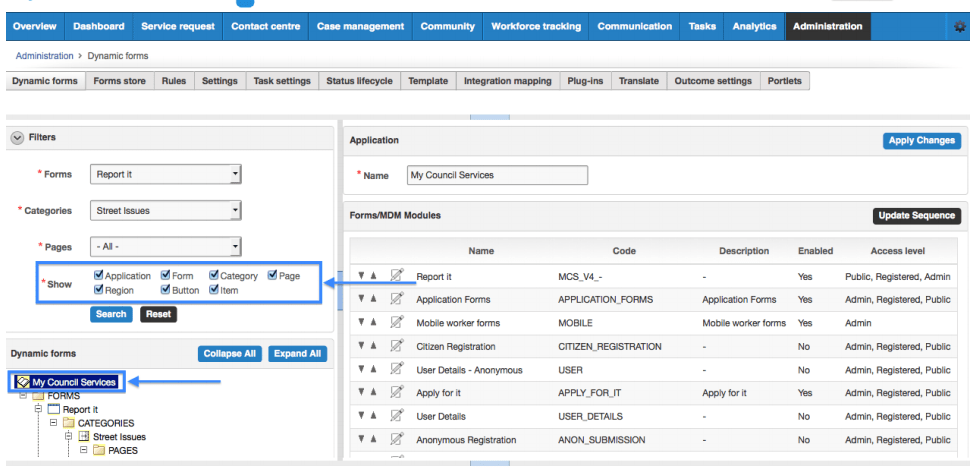Collapse the FORMS tree folder

[x=23, y=395]
